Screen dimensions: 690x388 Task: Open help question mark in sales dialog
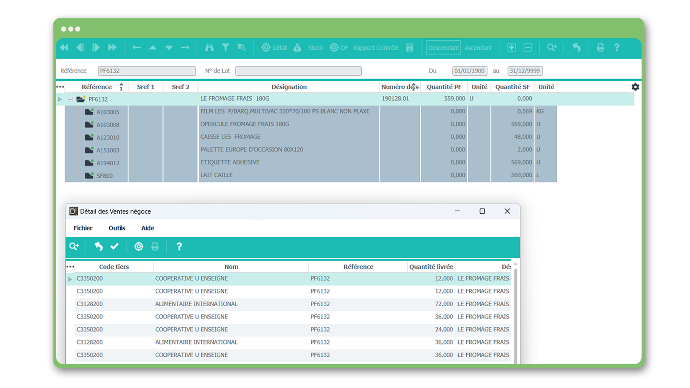(x=179, y=247)
